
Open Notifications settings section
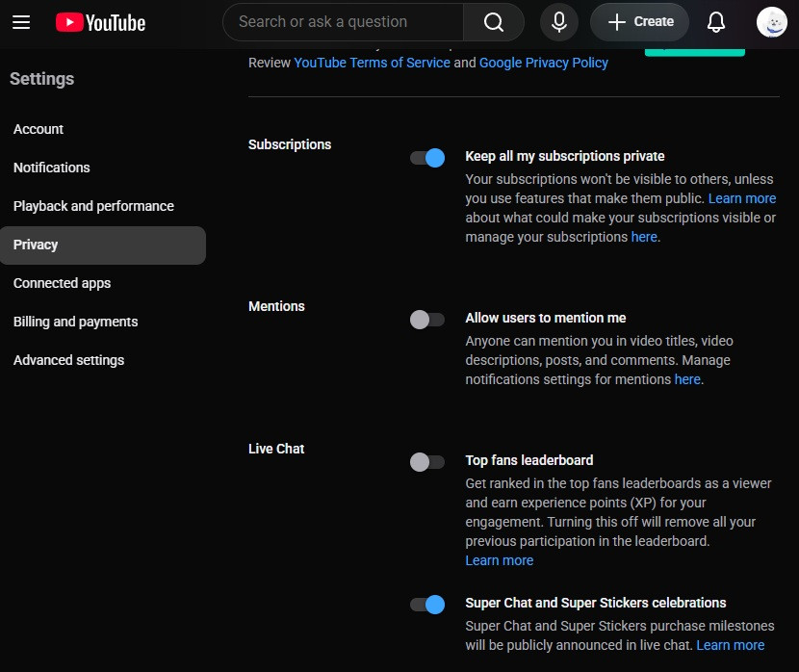[x=103, y=168]
